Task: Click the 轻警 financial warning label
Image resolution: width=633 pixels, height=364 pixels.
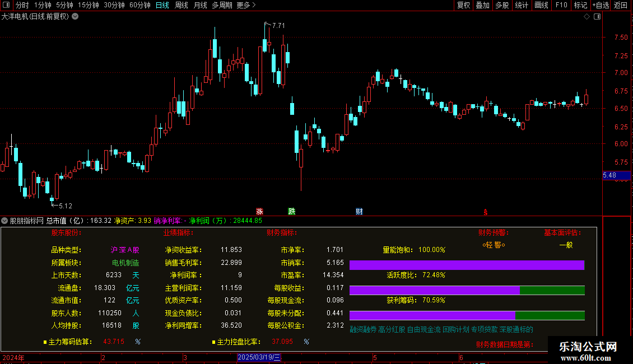Action: point(494,245)
